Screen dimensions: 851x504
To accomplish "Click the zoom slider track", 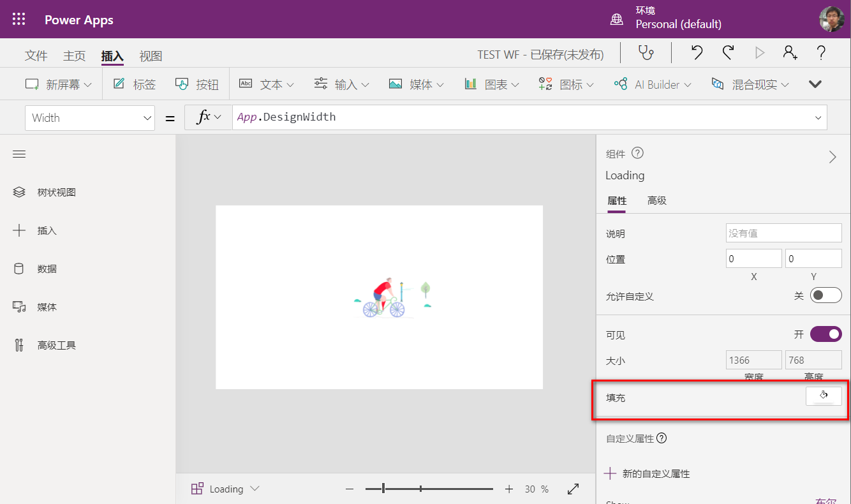I will pyautogui.click(x=429, y=489).
